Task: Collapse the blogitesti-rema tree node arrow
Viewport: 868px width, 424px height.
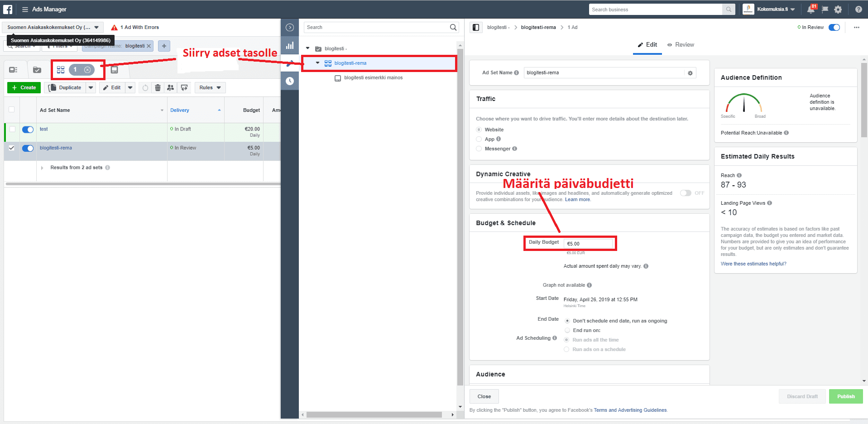Action: (317, 63)
